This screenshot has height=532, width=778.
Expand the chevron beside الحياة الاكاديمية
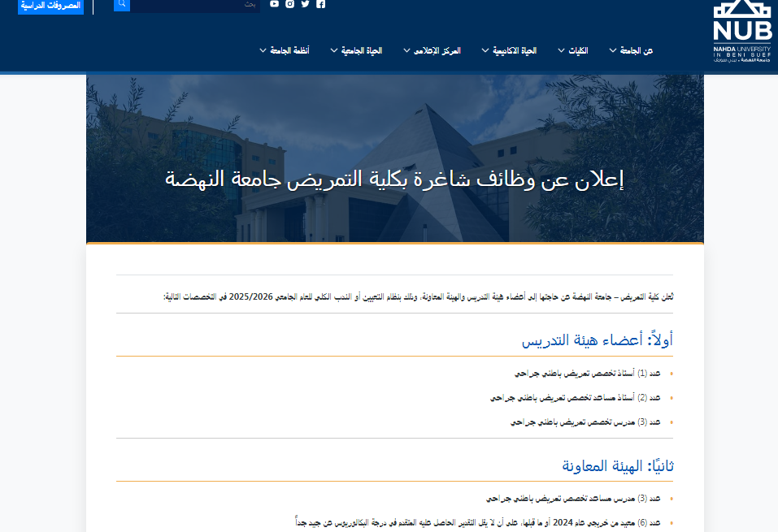[485, 50]
